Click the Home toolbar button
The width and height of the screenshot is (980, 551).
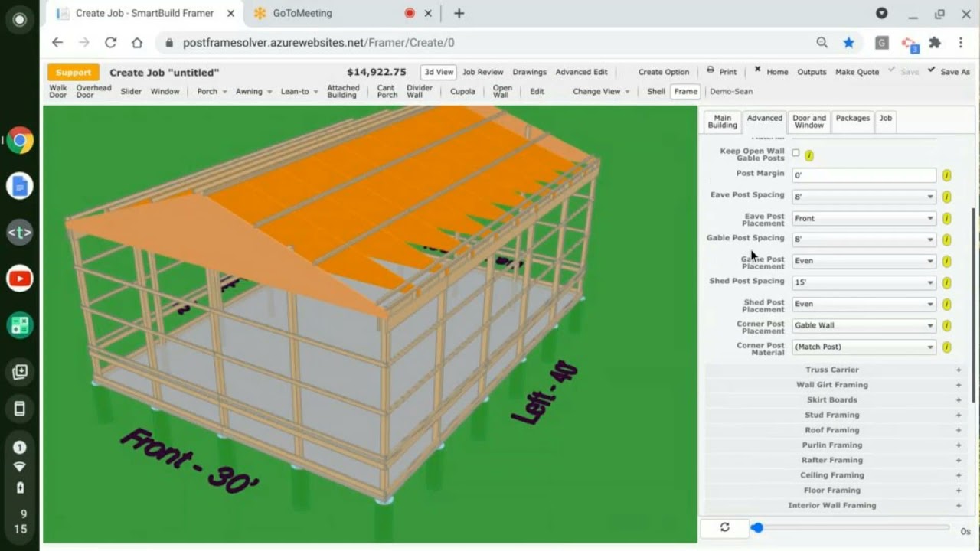pyautogui.click(x=771, y=71)
